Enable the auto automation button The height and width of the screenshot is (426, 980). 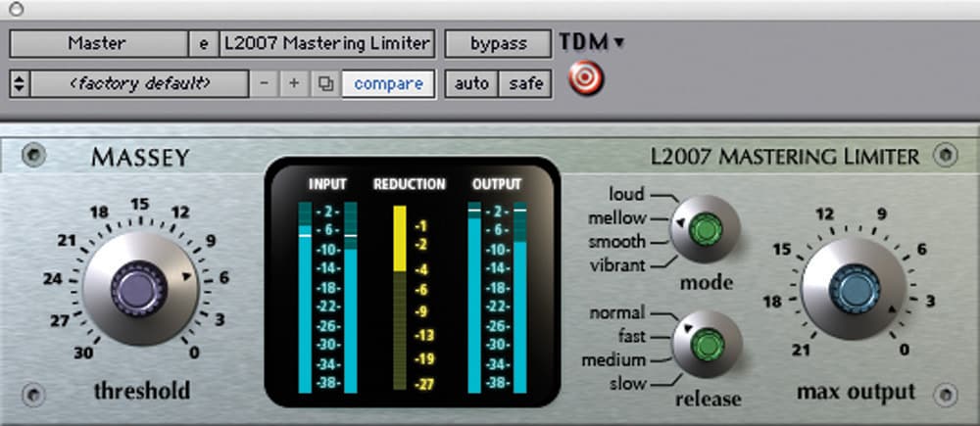click(x=471, y=83)
